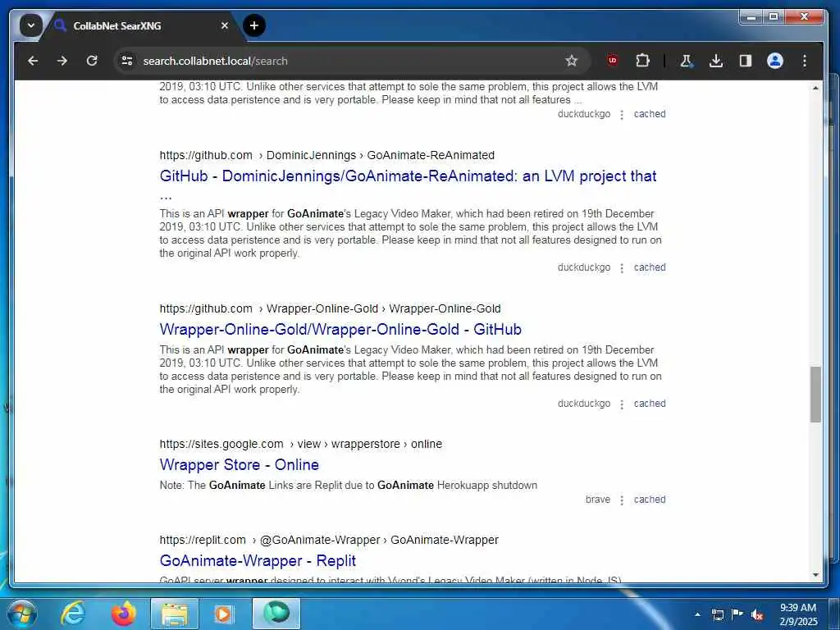Show hidden system tray icons

(x=697, y=614)
